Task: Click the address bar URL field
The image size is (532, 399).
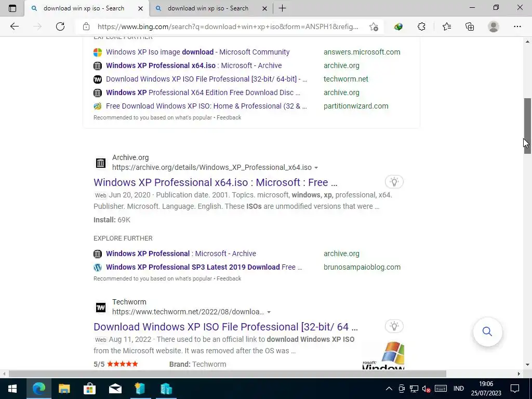Action: click(228, 26)
